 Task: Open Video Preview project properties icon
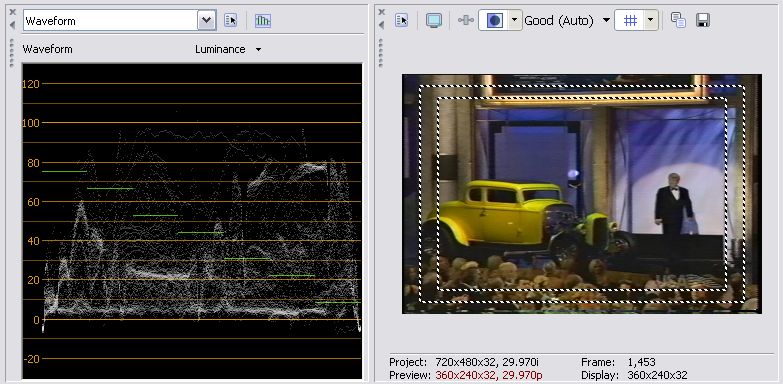pyautogui.click(x=401, y=20)
